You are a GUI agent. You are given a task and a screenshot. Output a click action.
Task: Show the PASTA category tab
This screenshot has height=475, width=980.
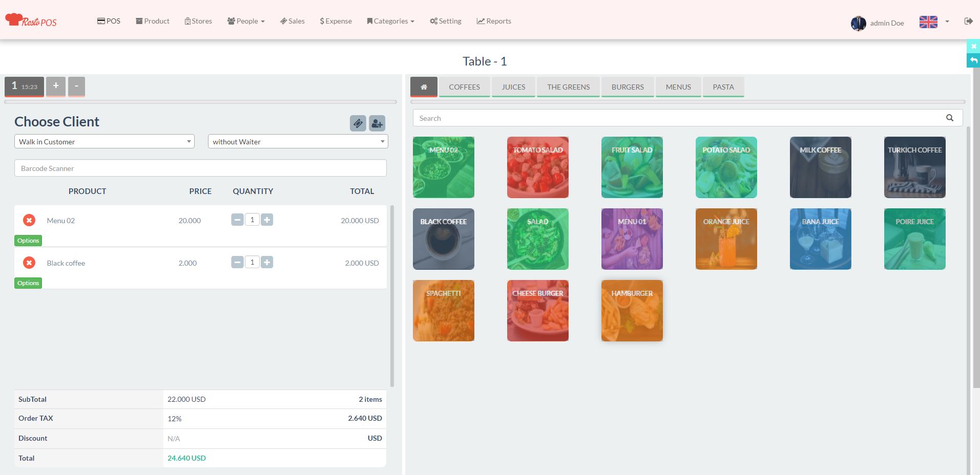tap(723, 87)
